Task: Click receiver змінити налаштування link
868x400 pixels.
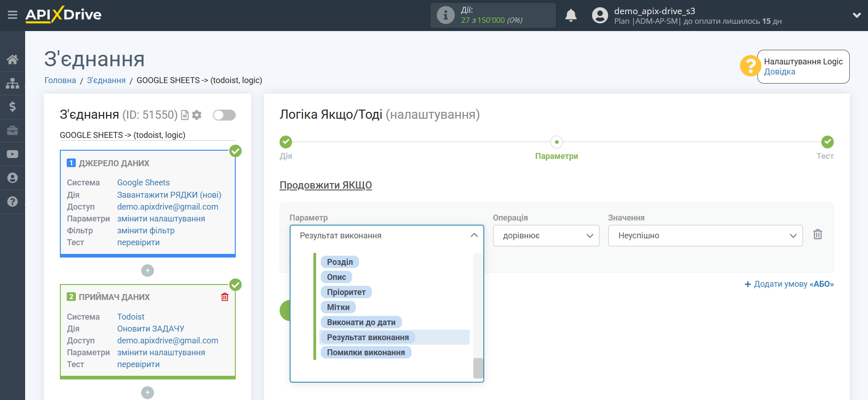Action: (161, 353)
